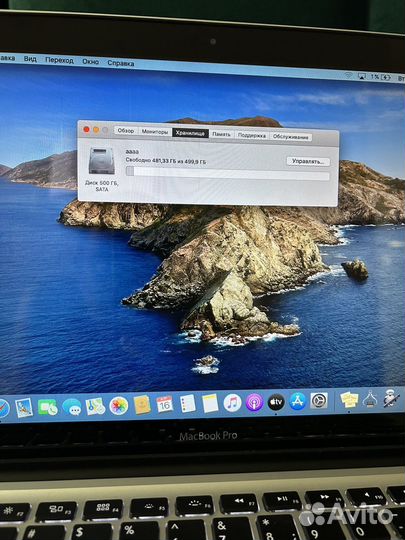Click the 'Свободно 481,33 ГБ из 499,9 ГБ' text
The image size is (405, 540).
[x=166, y=160]
